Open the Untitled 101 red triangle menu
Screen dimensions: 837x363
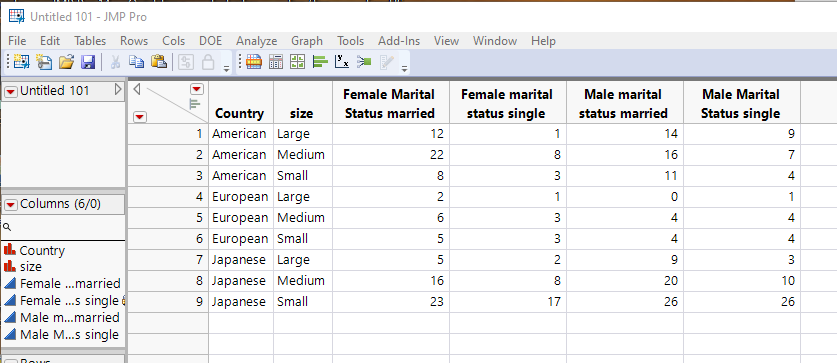click(x=11, y=92)
